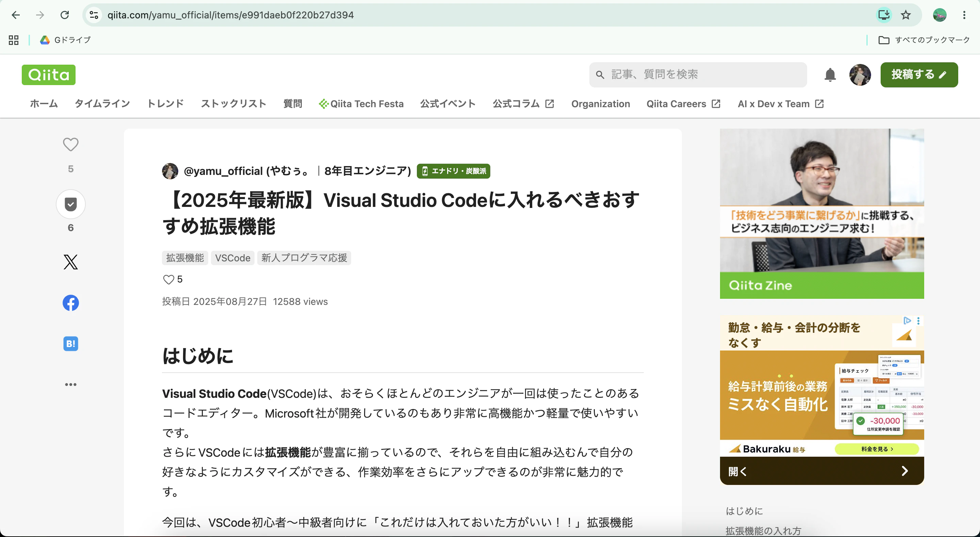Open AI x Dev x Team link
Viewport: 980px width, 537px height.
point(781,104)
